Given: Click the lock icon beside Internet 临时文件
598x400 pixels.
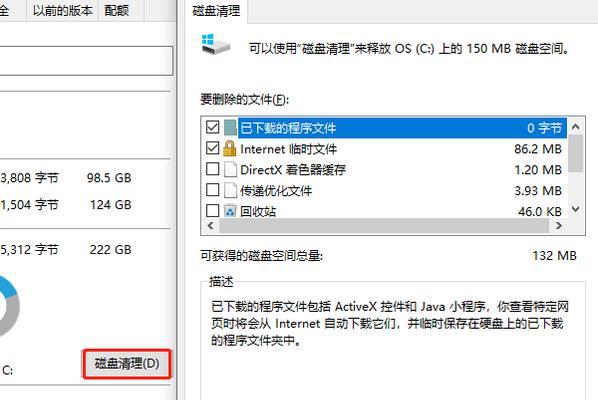Looking at the screenshot, I should pyautogui.click(x=230, y=148).
